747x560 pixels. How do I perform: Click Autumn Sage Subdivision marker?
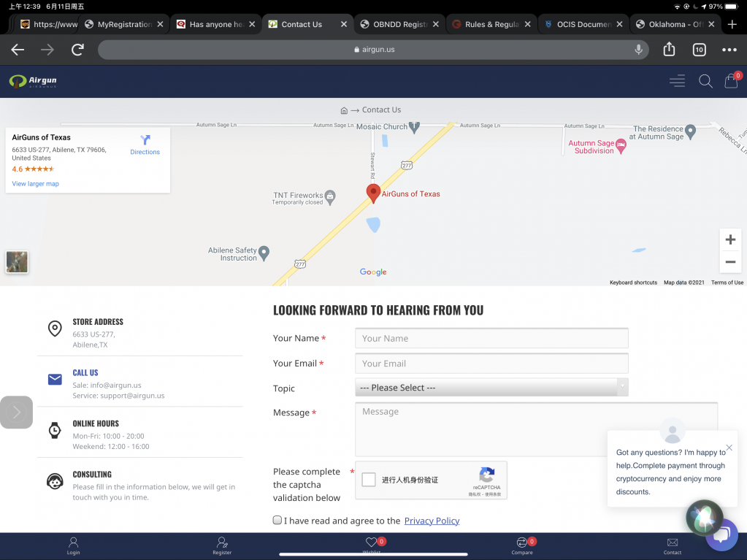[x=620, y=146]
